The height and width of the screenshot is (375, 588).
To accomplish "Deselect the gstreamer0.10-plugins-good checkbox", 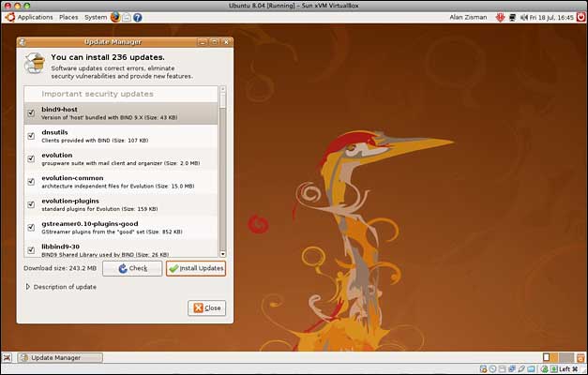I will click(32, 226).
